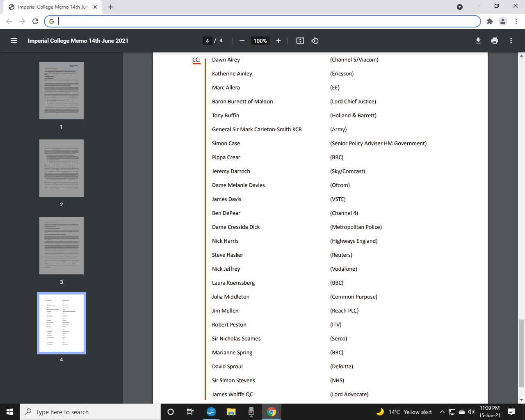
Task: Open Chrome's three-dot menu
Action: 516,21
